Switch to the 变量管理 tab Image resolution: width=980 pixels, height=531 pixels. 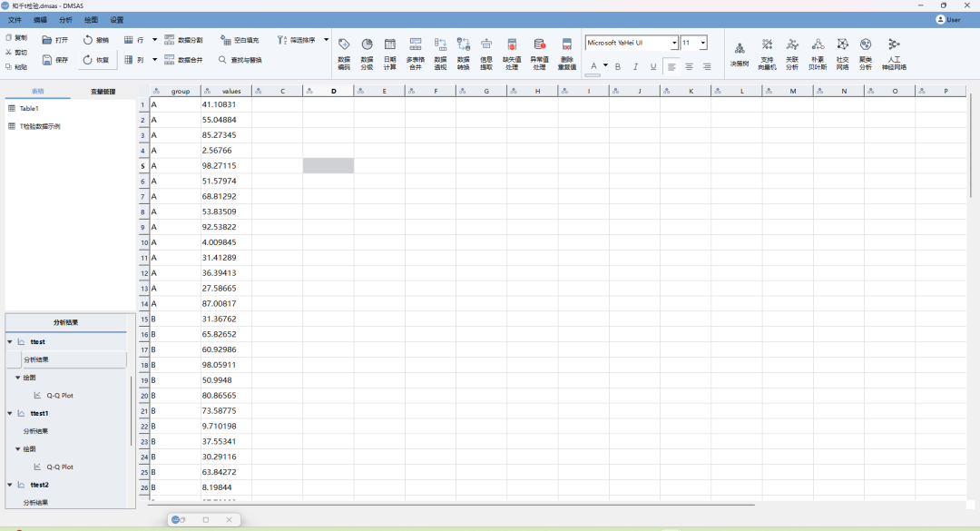tap(103, 92)
